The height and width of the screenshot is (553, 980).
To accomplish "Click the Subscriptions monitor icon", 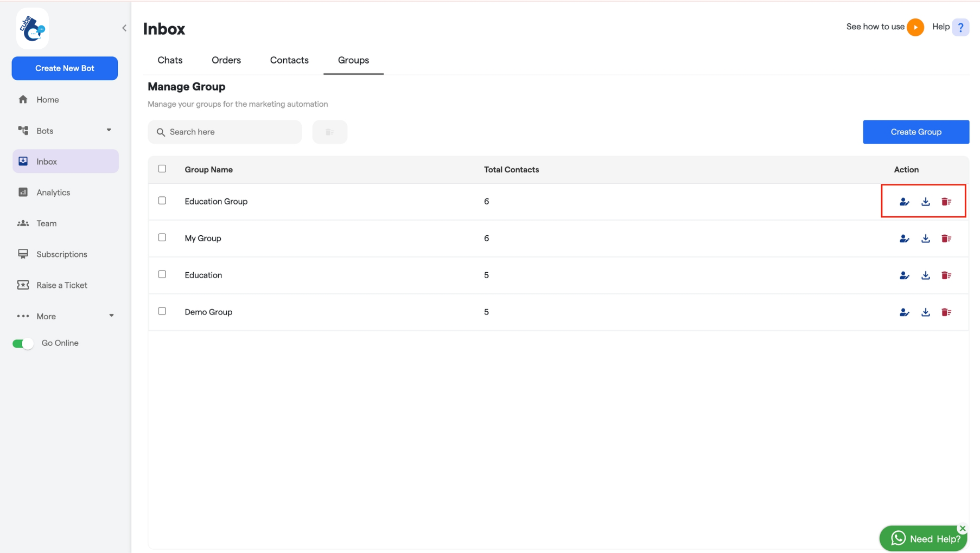I will [23, 254].
